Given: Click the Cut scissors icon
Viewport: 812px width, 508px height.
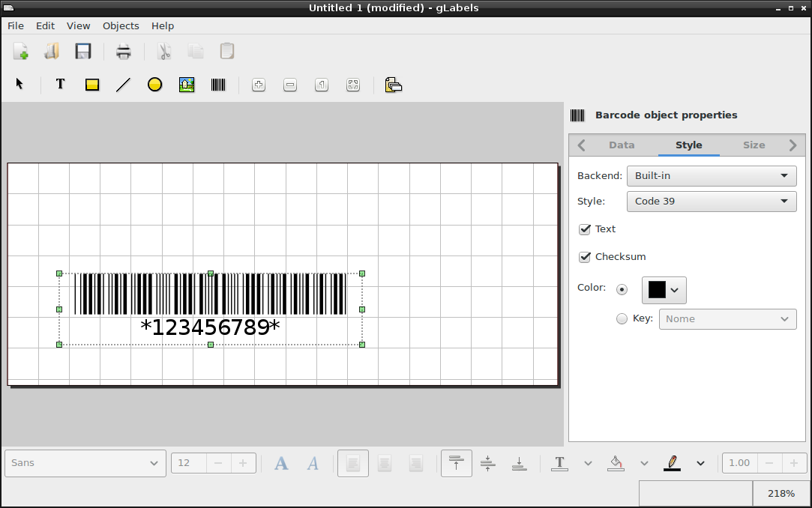Looking at the screenshot, I should pos(163,51).
